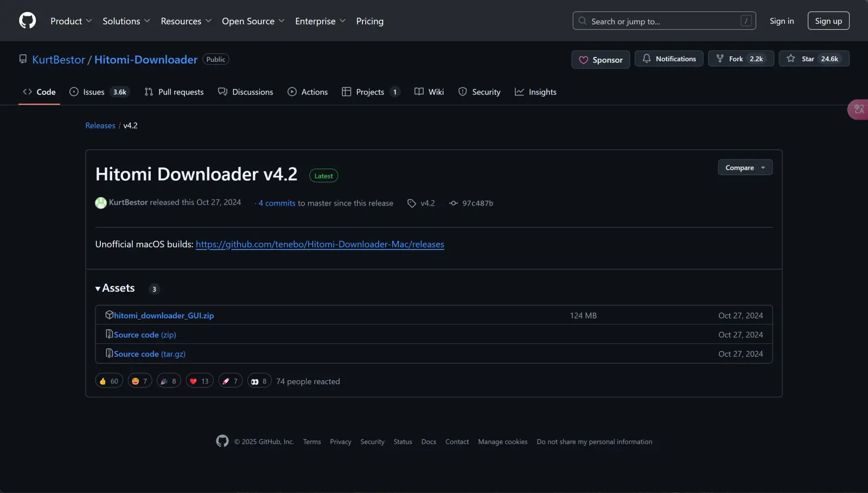Click the slash shortcut key icon
868x493 pixels.
(746, 21)
